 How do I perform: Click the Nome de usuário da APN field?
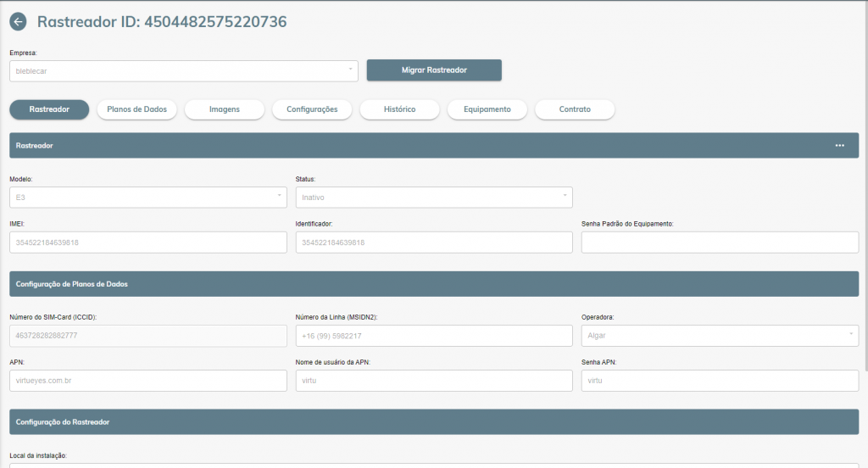point(434,381)
